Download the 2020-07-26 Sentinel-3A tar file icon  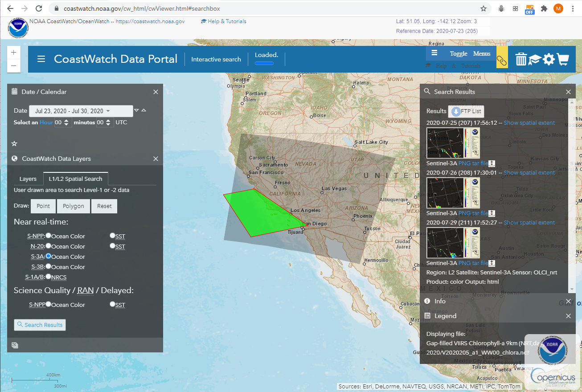point(492,213)
